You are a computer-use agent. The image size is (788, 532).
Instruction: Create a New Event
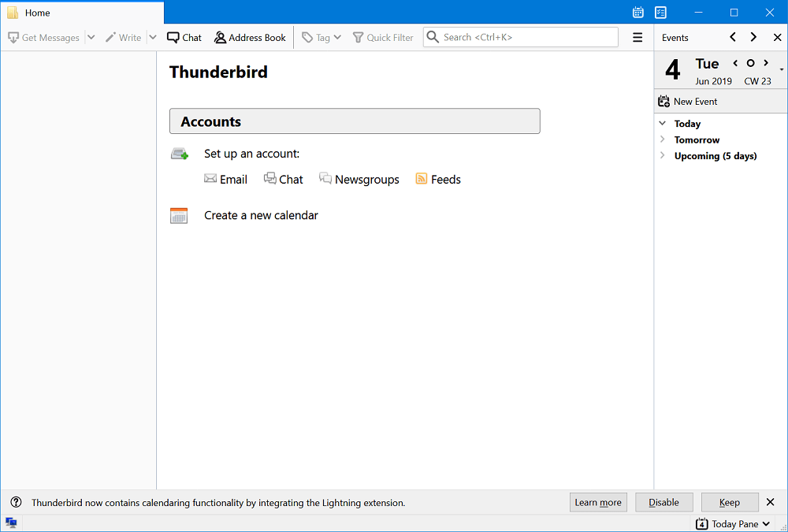687,102
